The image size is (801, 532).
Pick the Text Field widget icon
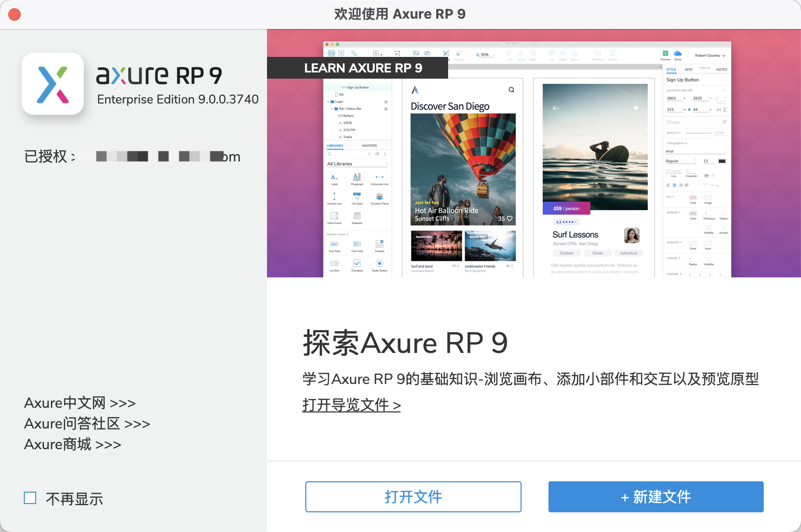[x=334, y=244]
